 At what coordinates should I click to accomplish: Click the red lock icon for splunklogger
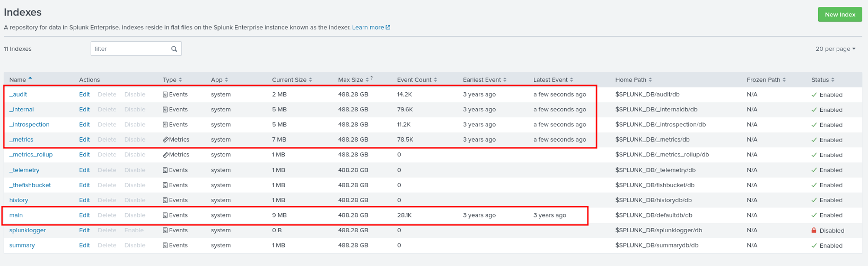[814, 230]
